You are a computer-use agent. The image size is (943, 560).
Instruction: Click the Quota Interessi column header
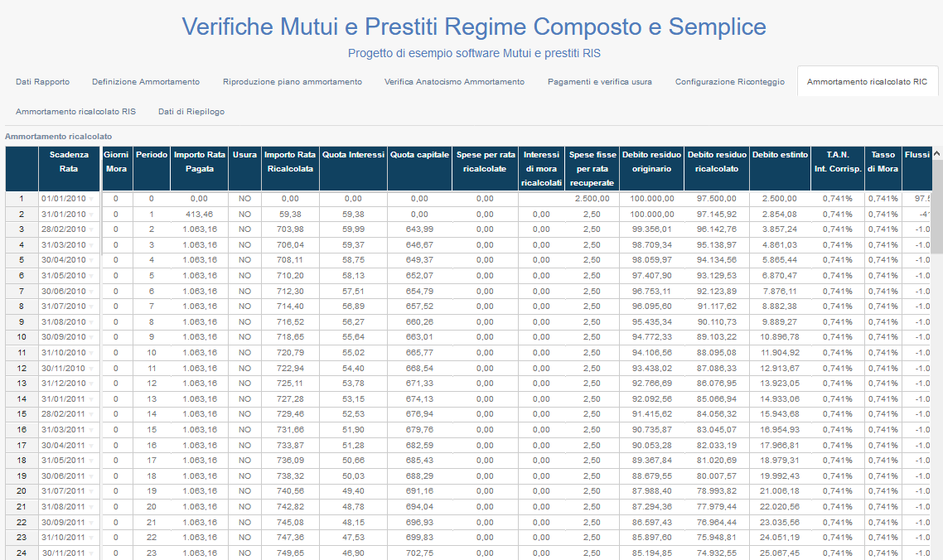point(353,168)
